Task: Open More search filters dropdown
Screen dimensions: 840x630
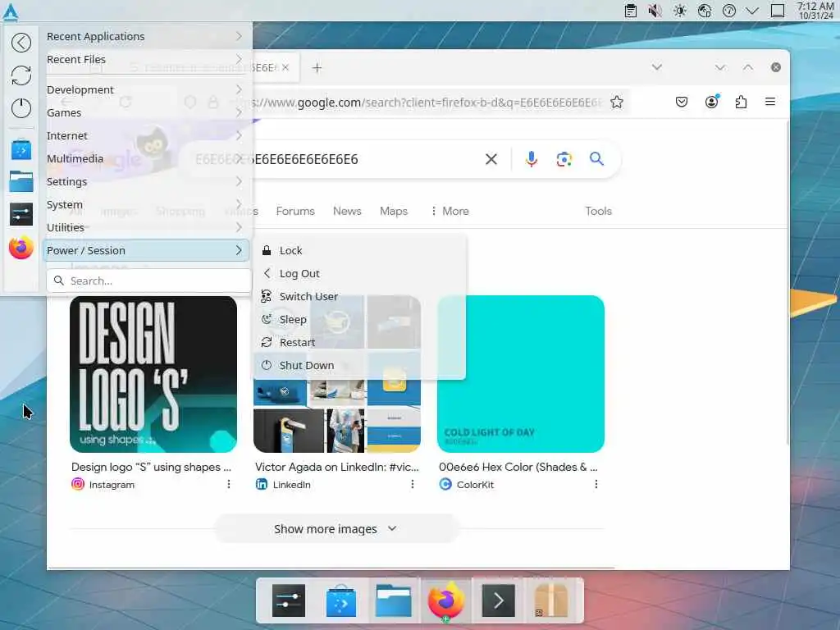Action: click(450, 211)
